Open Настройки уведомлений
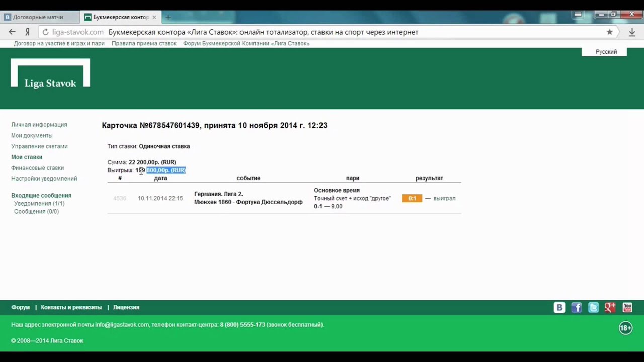Screen dimensions: 644x362 coord(44,179)
